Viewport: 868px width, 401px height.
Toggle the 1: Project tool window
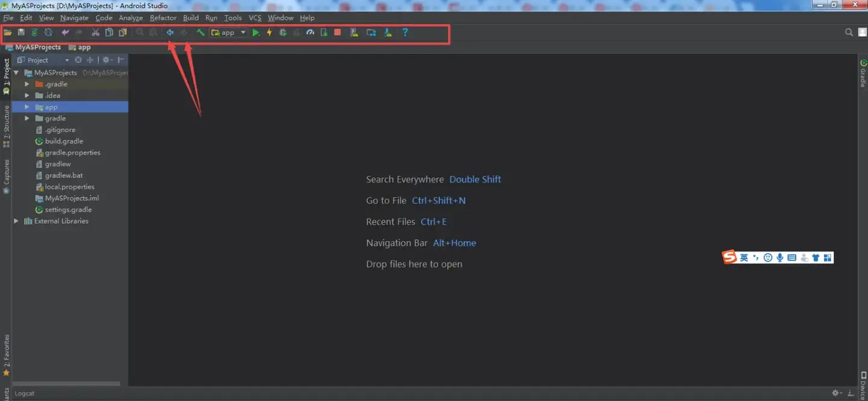coord(5,69)
